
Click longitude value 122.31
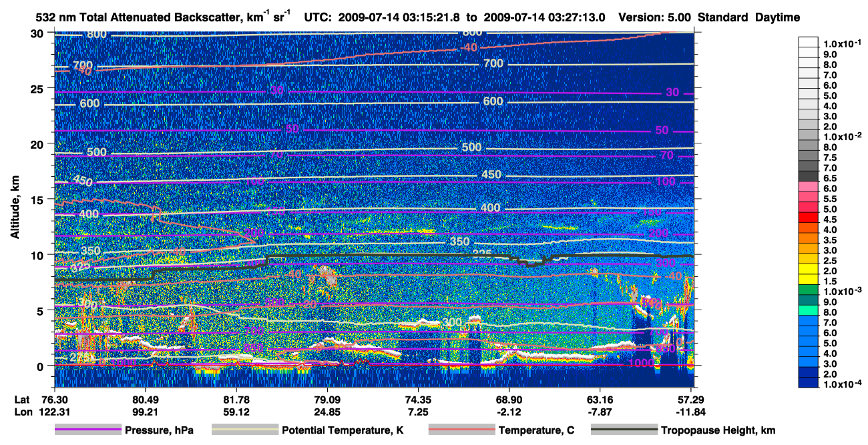point(54,411)
